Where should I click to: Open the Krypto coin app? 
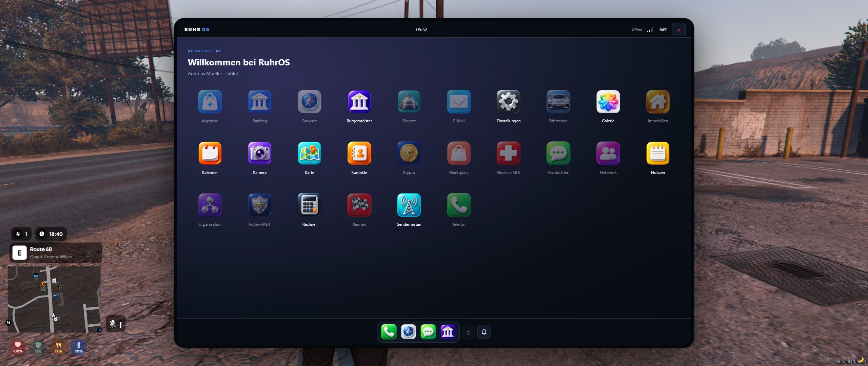[x=409, y=153]
